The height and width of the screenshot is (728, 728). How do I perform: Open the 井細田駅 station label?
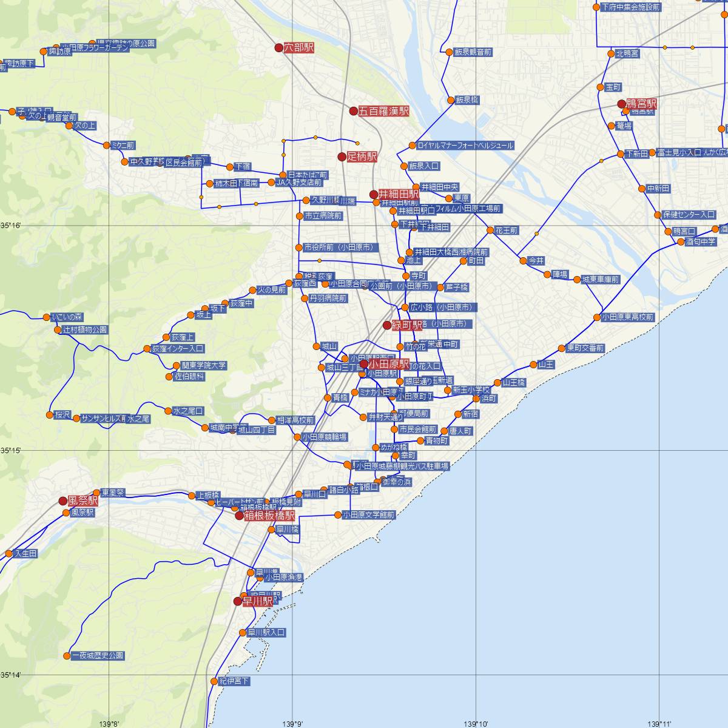click(399, 194)
